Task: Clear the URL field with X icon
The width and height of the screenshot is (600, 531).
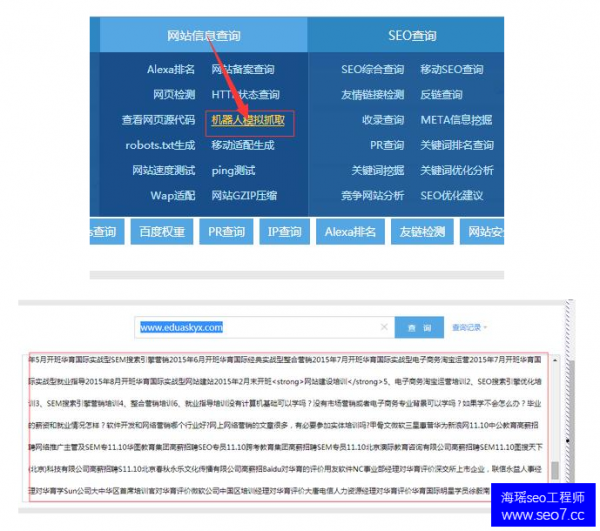Action: coord(384,327)
